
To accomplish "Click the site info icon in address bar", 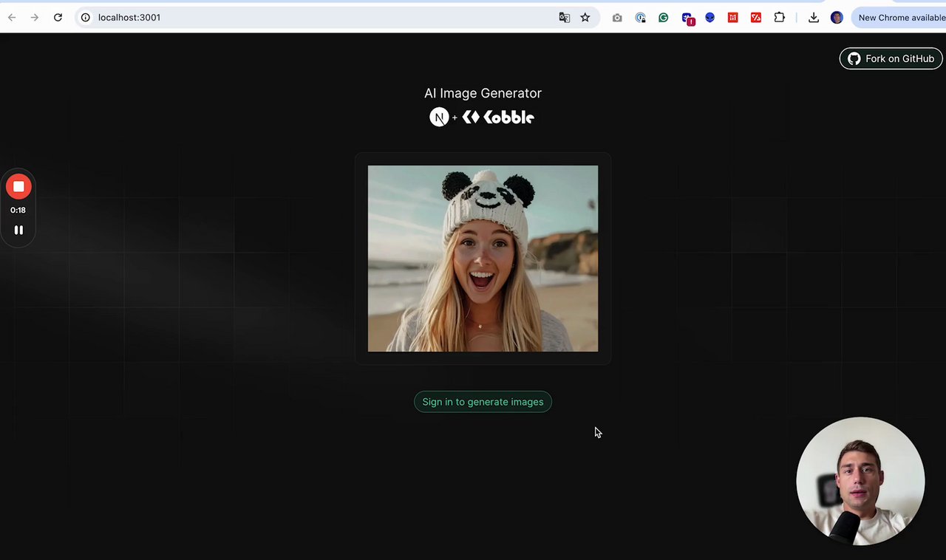I will click(x=85, y=18).
